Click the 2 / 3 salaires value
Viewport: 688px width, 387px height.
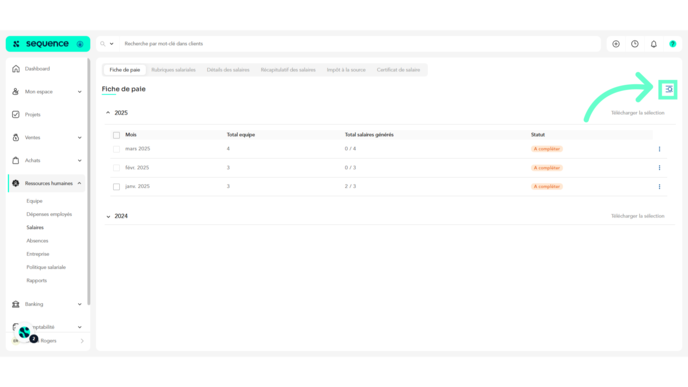(350, 186)
